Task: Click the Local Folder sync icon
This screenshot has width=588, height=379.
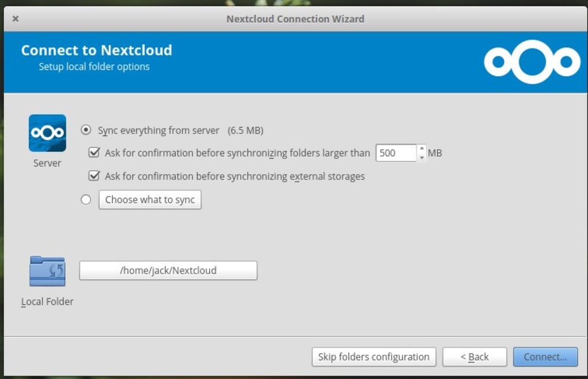Action: (x=47, y=271)
